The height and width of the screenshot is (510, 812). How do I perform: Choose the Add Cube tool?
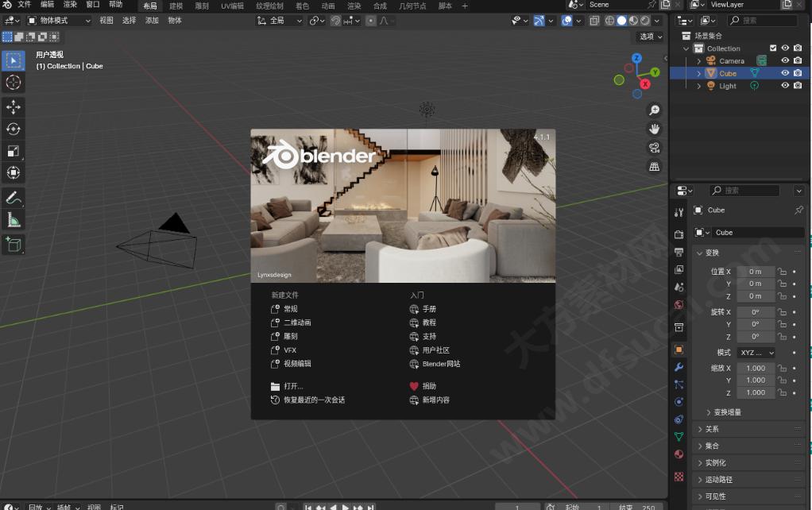point(14,245)
